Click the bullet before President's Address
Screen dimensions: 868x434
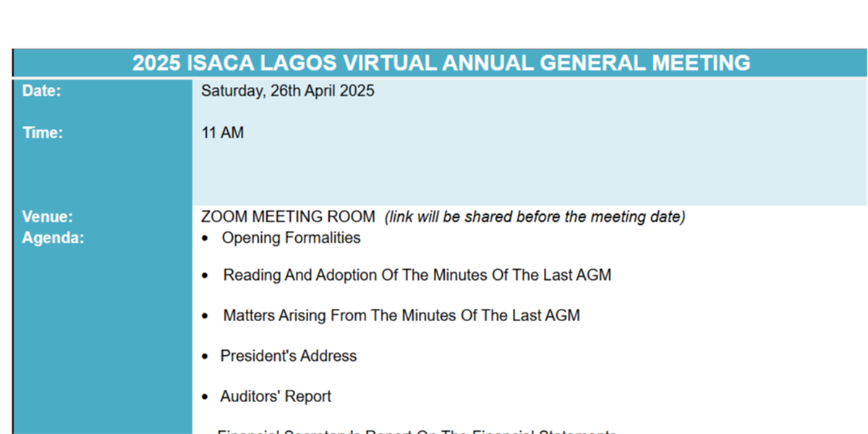(x=206, y=357)
